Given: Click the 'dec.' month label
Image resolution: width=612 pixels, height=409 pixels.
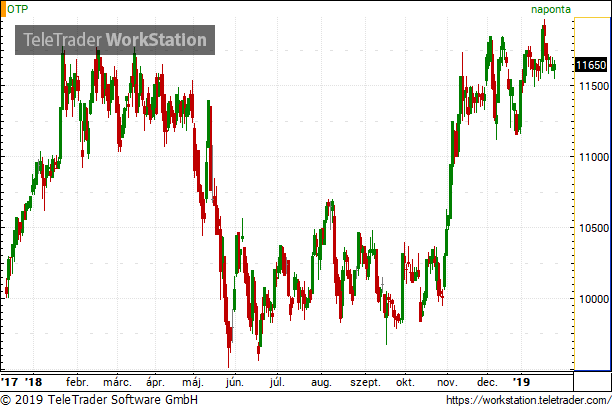Looking at the screenshot, I should (x=487, y=382).
